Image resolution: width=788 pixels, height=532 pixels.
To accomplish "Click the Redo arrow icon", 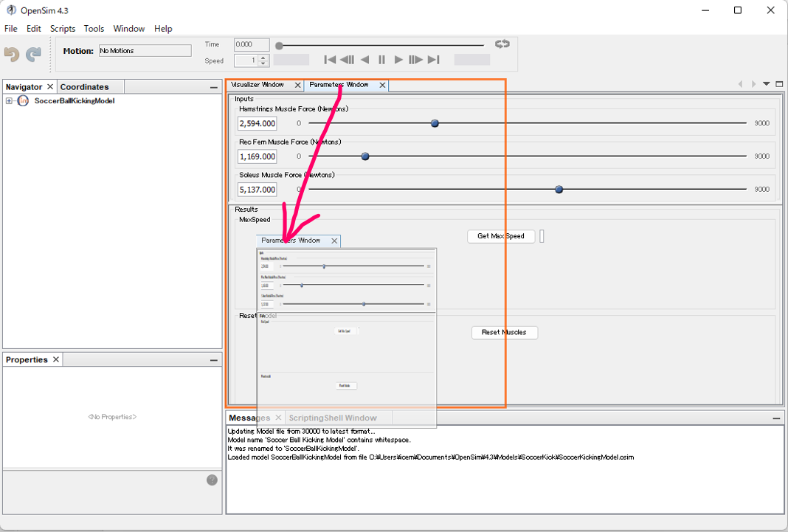I will pos(34,55).
